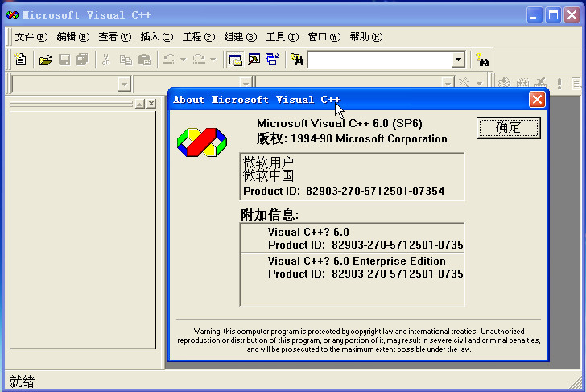Maximize the Microsoft Visual C++ main window
This screenshot has width=586, height=392.
click(x=554, y=15)
